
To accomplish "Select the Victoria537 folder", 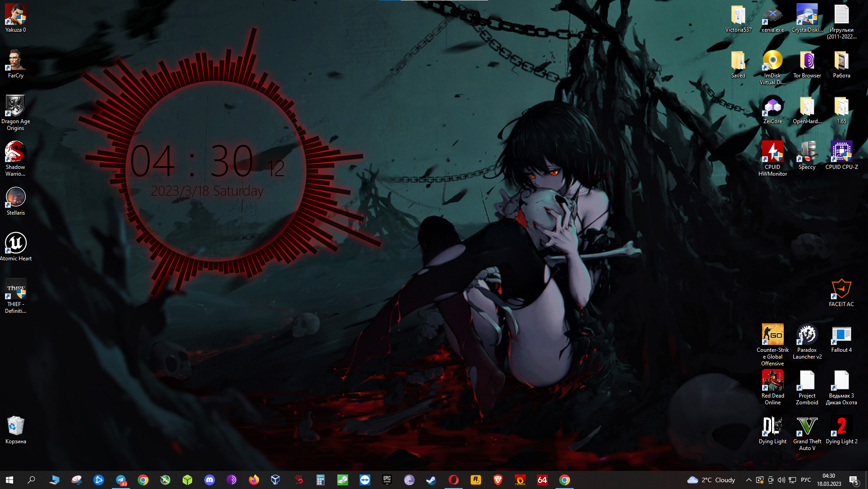I will (x=738, y=19).
